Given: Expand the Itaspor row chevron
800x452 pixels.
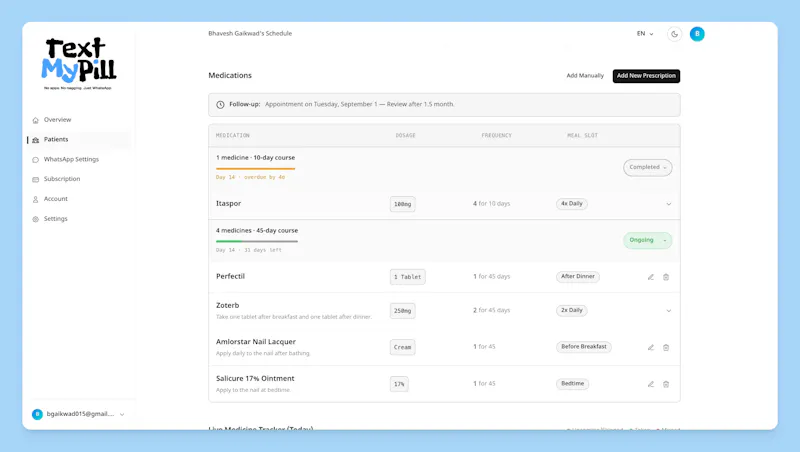Looking at the screenshot, I should pyautogui.click(x=668, y=204).
